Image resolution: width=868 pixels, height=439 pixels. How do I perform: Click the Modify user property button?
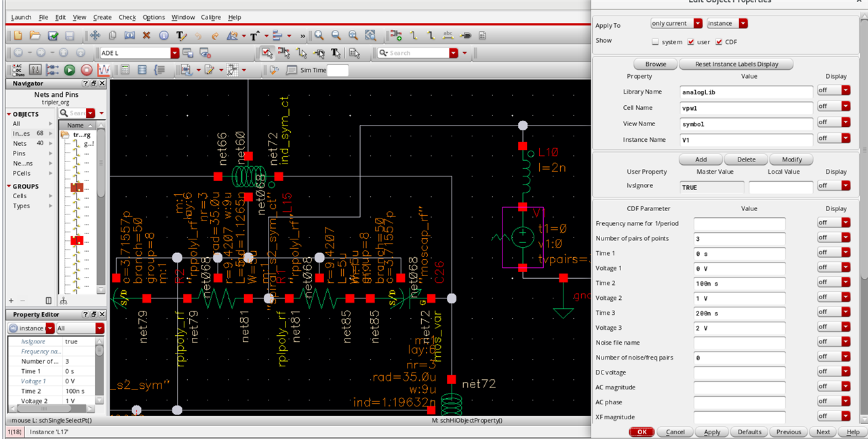[791, 159]
